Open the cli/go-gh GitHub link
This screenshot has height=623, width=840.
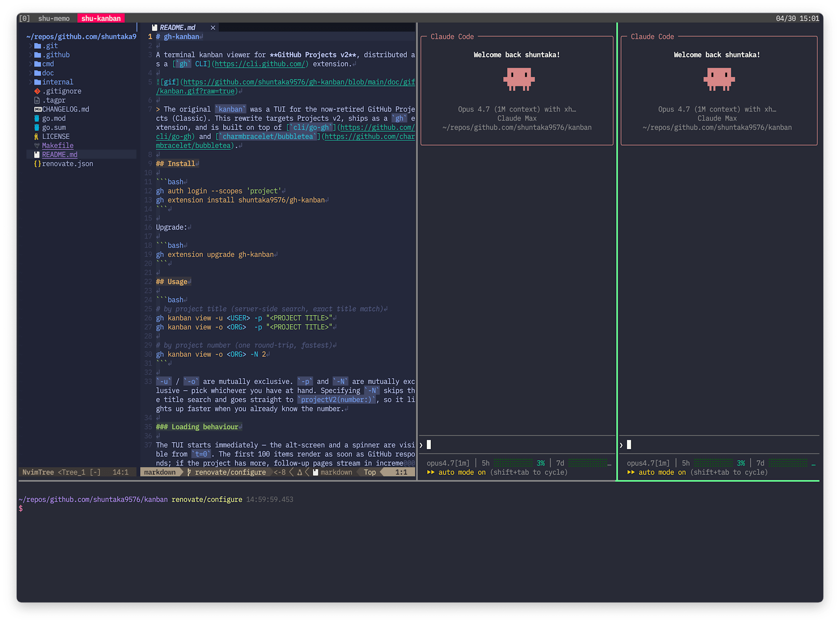pyautogui.click(x=377, y=128)
